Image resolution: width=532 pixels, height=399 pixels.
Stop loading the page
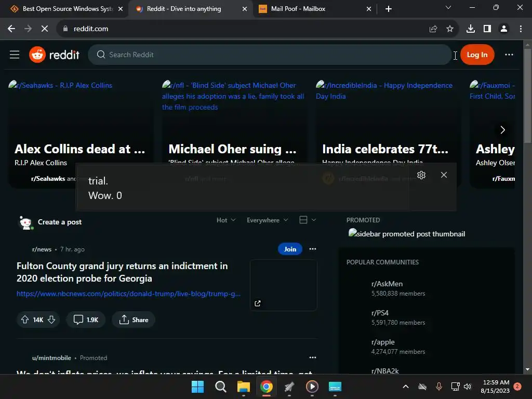pyautogui.click(x=45, y=29)
